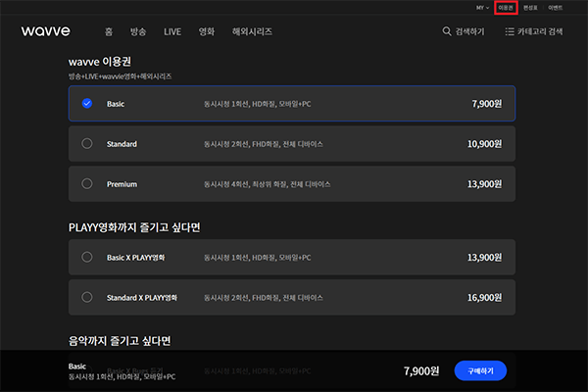The image size is (588, 392).
Task: Select the Basic X PLAYY영화 radio button
Action: [x=87, y=257]
